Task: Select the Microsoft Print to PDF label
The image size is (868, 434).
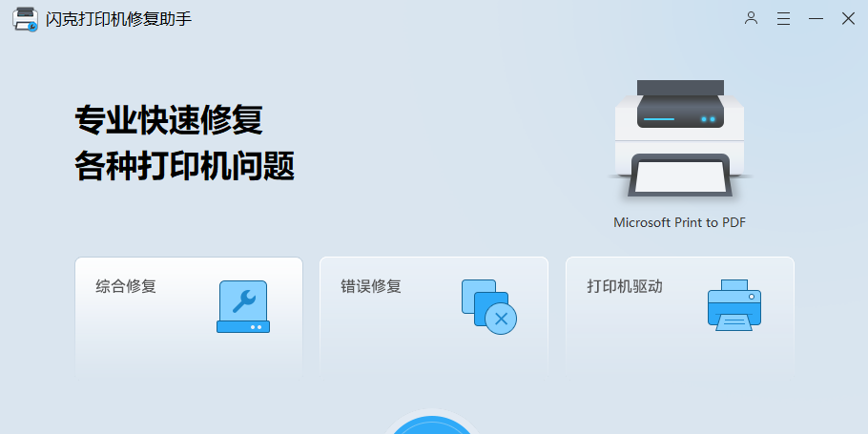Action: pos(679,222)
